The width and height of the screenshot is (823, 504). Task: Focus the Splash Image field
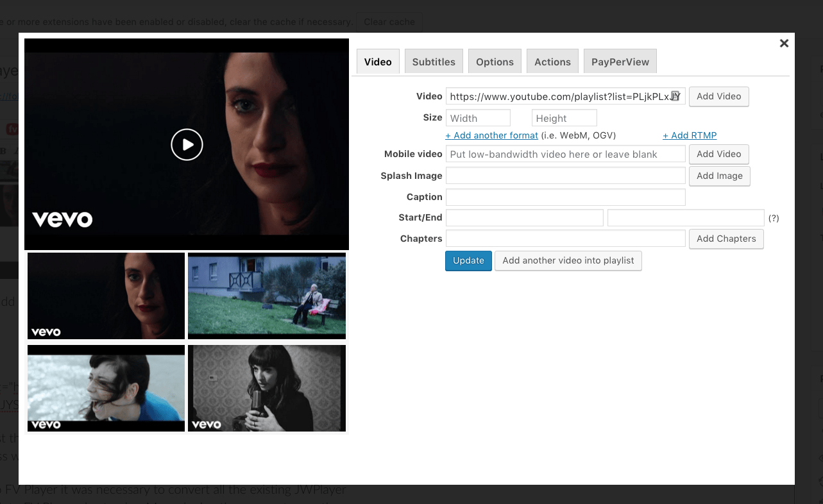[x=566, y=176]
